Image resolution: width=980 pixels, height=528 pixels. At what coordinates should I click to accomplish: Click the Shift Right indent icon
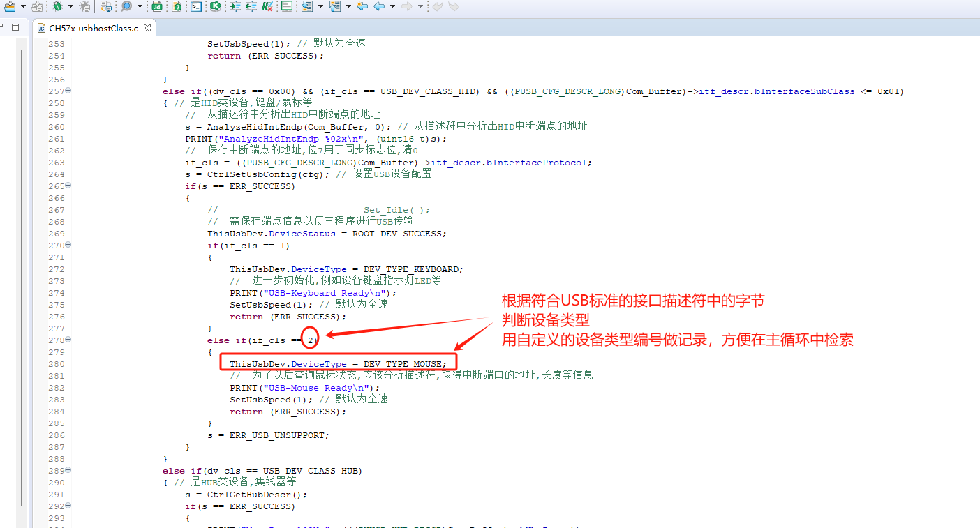pos(235,6)
